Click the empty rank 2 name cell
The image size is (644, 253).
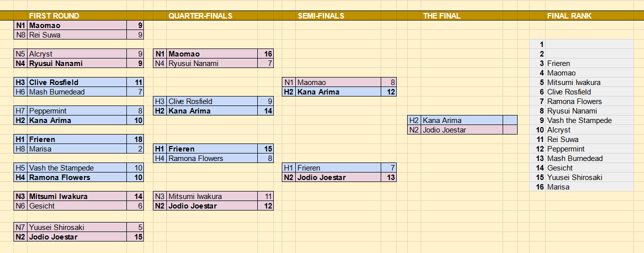(590, 54)
